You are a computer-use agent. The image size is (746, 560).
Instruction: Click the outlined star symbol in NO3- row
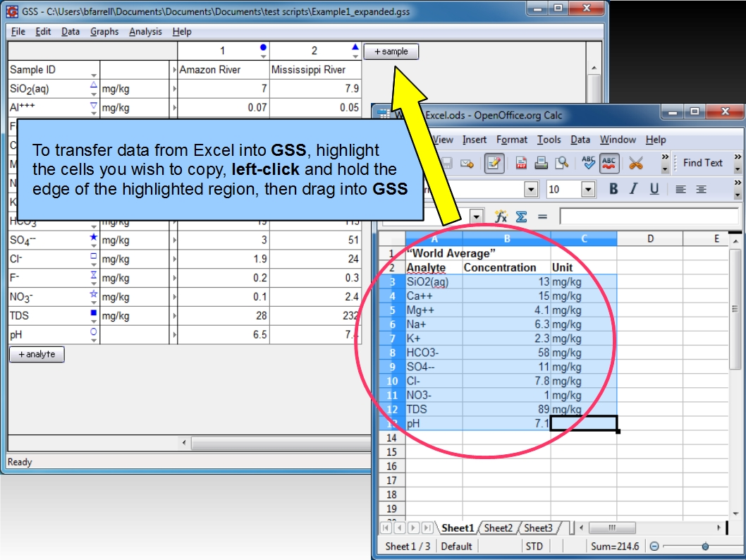[93, 293]
